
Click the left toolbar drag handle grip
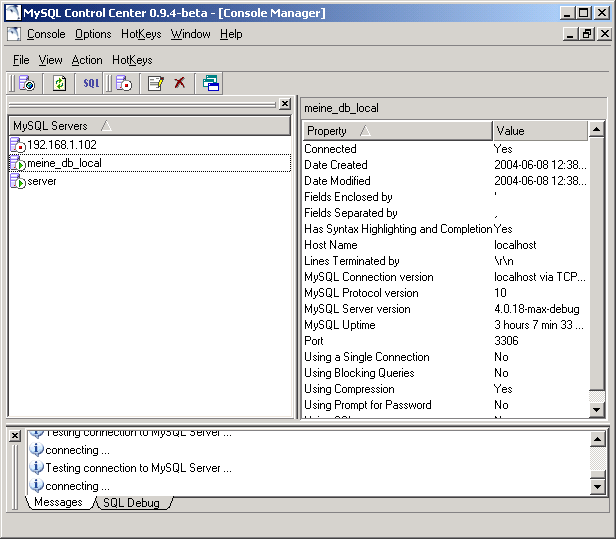12,83
